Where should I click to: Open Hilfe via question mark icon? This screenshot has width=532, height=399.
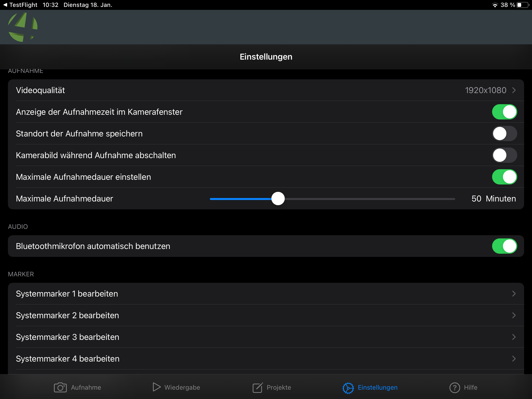coord(454,387)
